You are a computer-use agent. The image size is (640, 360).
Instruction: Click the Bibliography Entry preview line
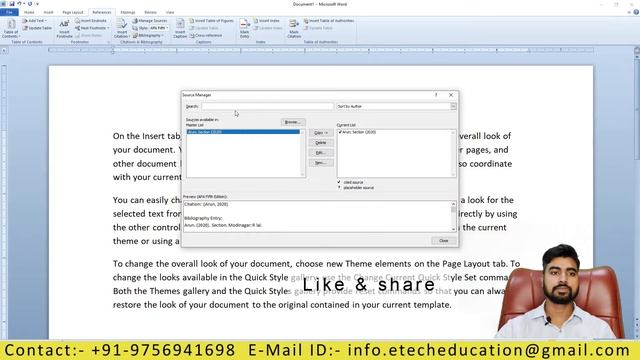[203, 218]
